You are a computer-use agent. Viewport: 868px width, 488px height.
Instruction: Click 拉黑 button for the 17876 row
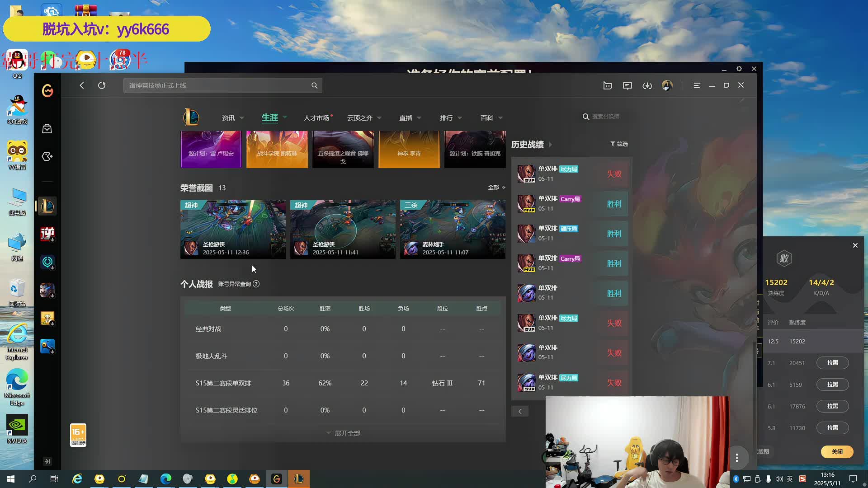click(x=832, y=406)
